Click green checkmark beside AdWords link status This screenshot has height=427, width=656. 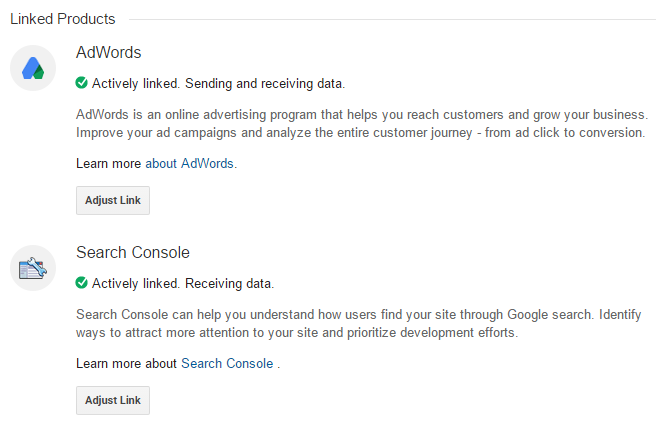82,83
